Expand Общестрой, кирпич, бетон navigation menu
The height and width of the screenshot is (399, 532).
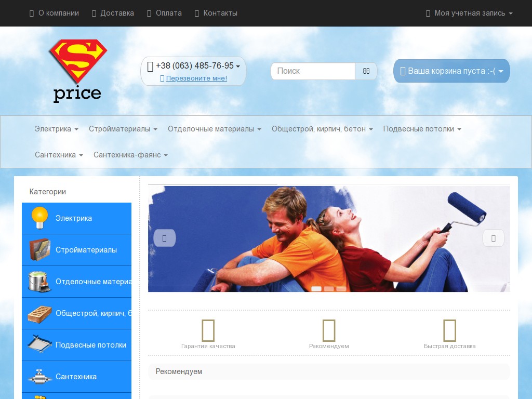[322, 129]
